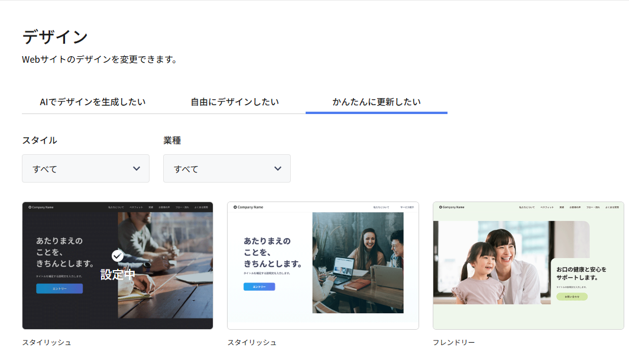Image resolution: width=629 pixels, height=364 pixels.
Task: Click the フレンドリー caption below the green template
Action: 453,342
